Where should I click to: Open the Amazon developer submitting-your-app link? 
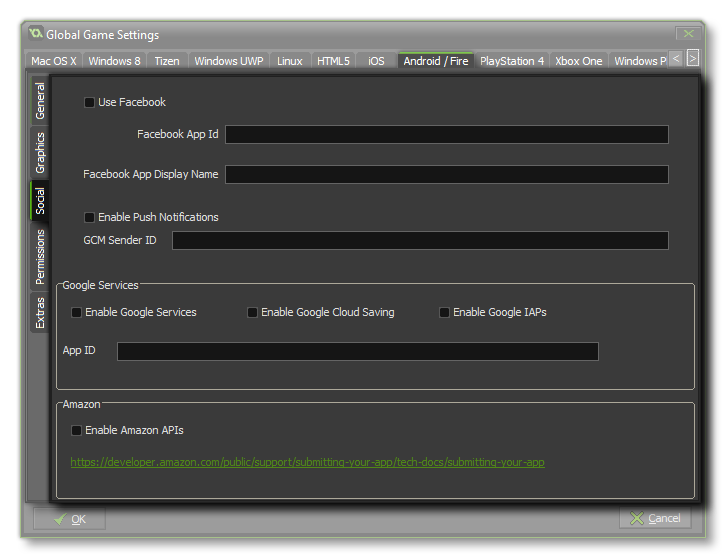click(307, 462)
